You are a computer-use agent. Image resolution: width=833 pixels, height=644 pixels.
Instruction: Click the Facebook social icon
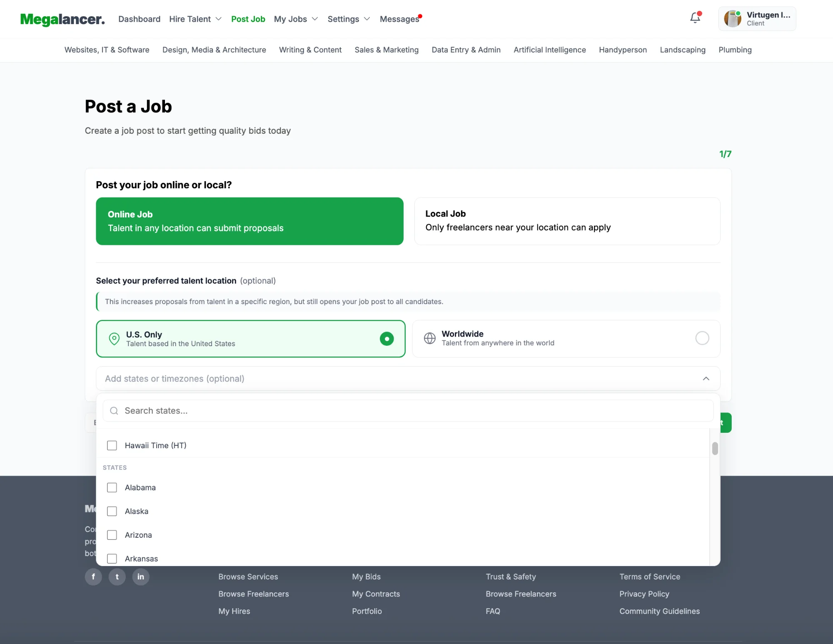[x=93, y=577]
